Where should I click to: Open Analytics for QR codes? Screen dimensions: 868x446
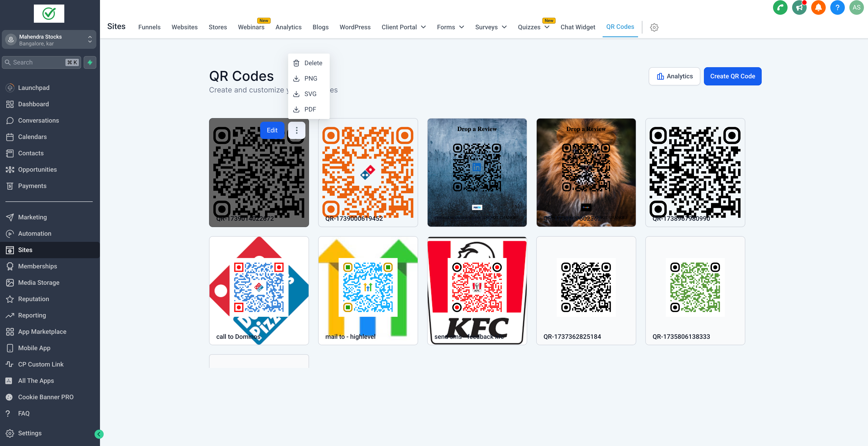pos(674,76)
